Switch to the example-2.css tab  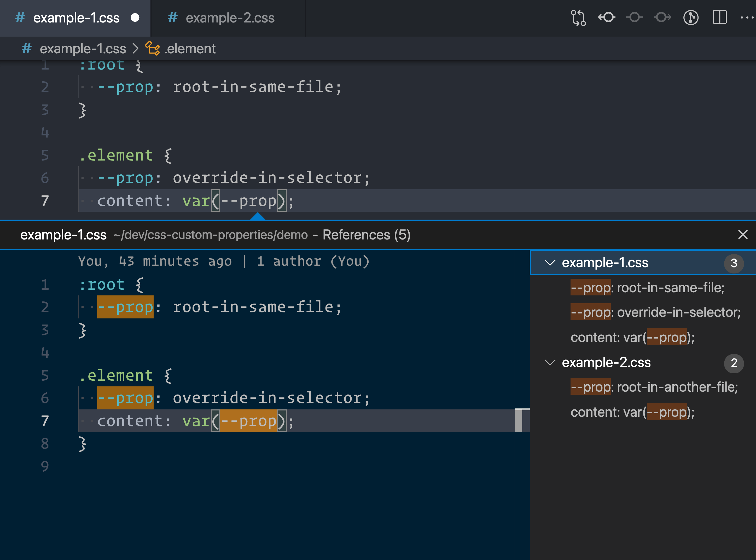coord(230,18)
